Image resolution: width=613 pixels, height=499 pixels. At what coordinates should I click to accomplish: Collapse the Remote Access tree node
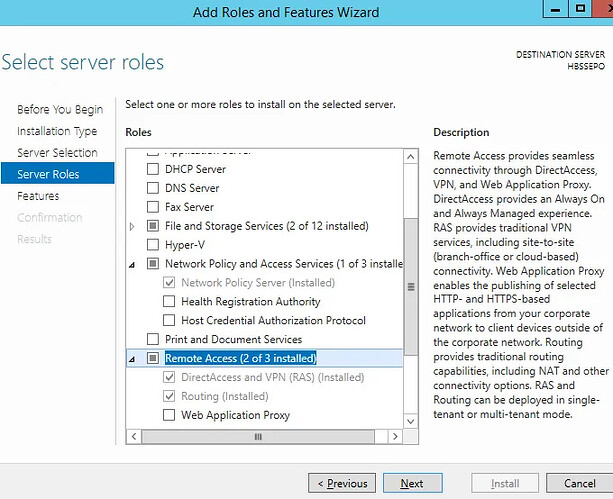[132, 358]
